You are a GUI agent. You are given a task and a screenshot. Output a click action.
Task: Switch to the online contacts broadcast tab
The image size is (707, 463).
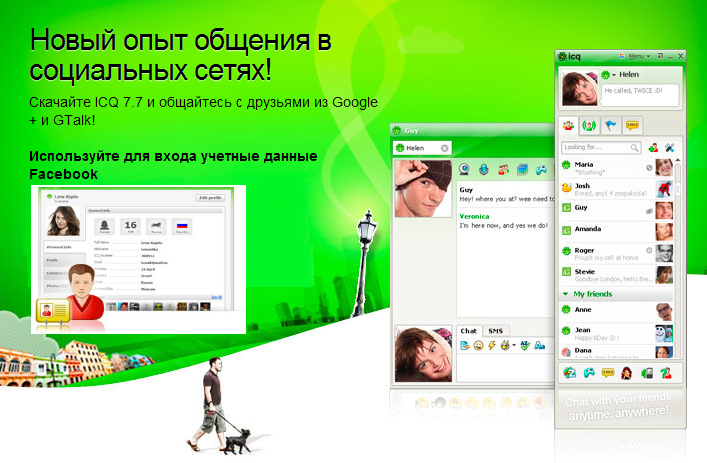click(x=589, y=126)
